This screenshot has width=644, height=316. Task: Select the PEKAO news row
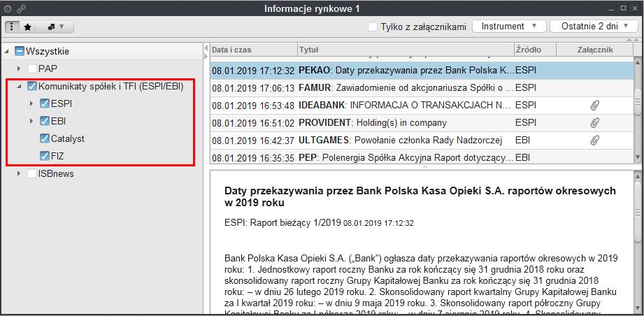click(422, 71)
